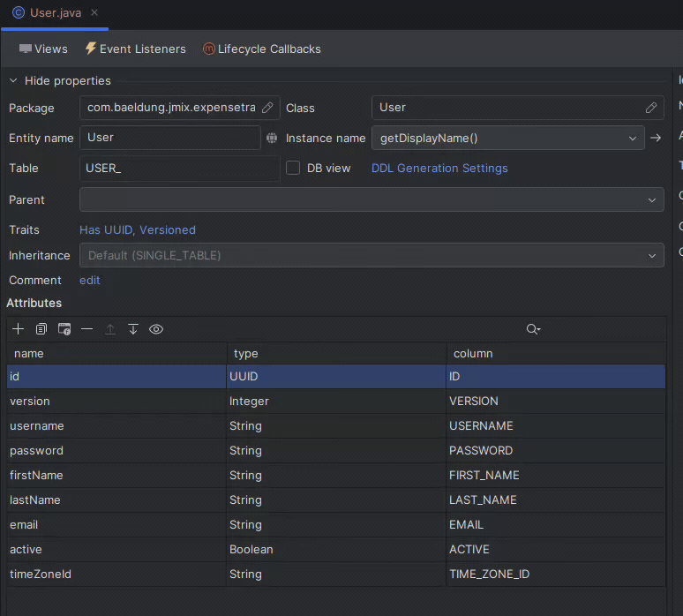Close the User.java editor tab

point(94,12)
